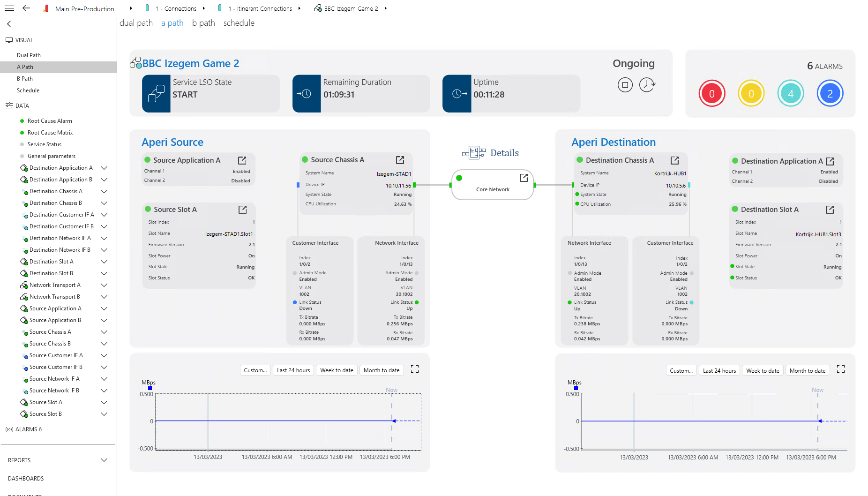Expand Destination Network IF A row
The image size is (868, 496).
coord(104,238)
